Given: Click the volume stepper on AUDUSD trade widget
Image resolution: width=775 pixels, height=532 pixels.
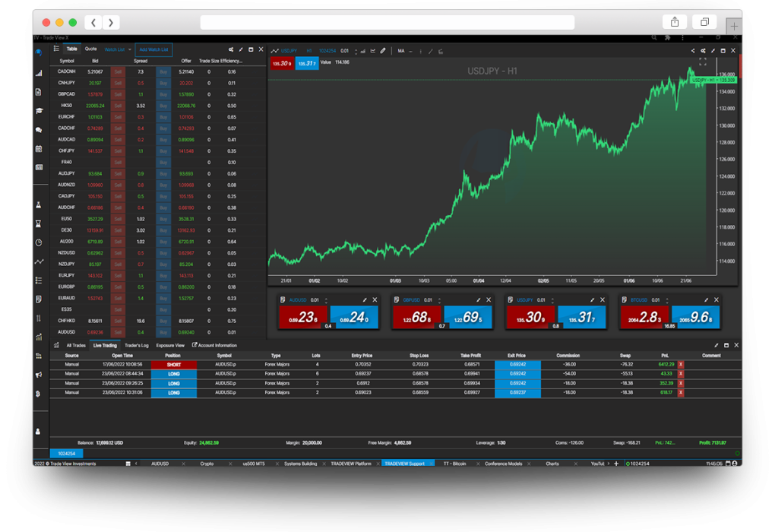Looking at the screenshot, I should [x=326, y=300].
